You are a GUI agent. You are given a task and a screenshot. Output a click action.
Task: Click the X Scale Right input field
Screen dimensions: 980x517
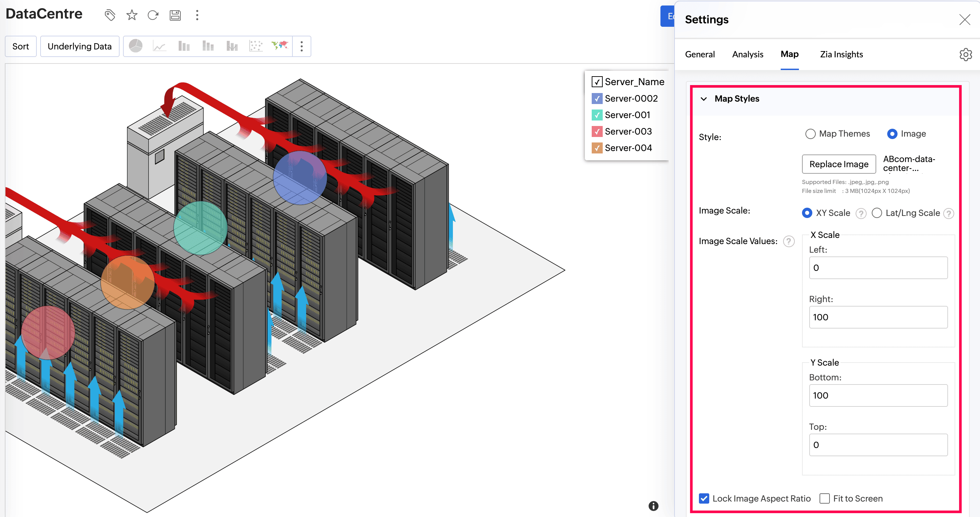click(878, 317)
